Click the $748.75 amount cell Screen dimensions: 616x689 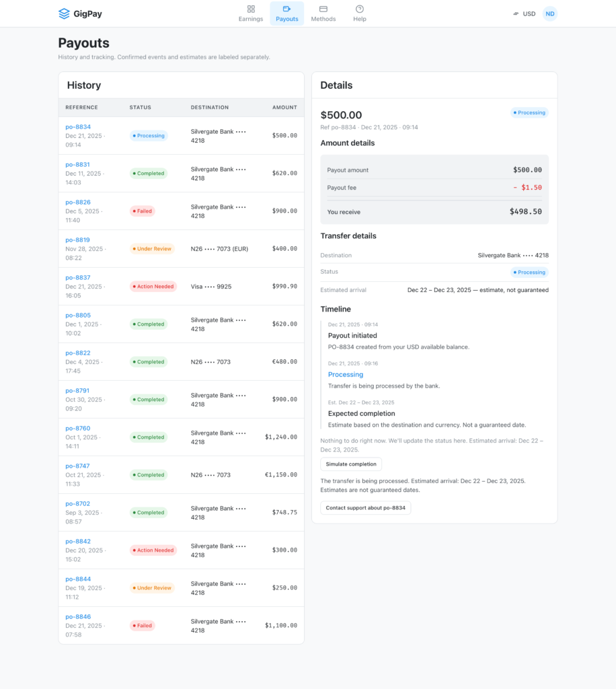284,512
